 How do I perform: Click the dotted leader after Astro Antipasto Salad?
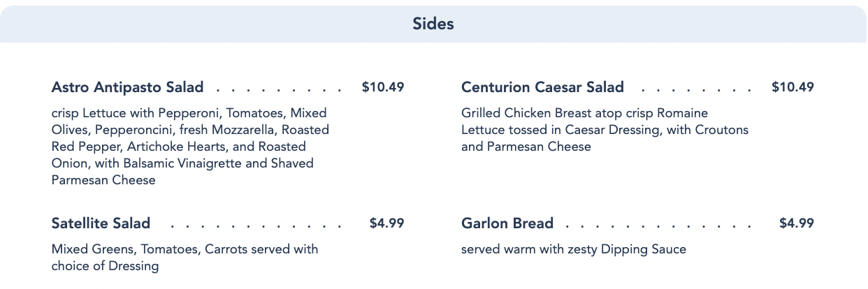[x=280, y=89]
